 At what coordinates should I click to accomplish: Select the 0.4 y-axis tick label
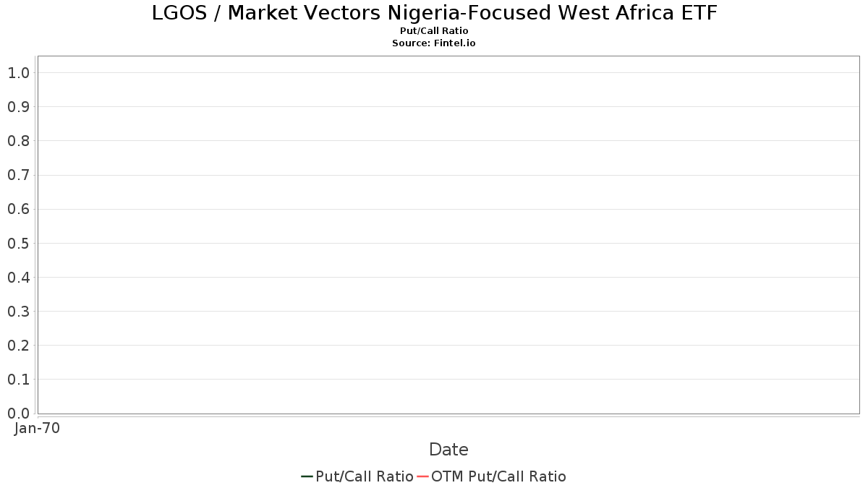18,277
